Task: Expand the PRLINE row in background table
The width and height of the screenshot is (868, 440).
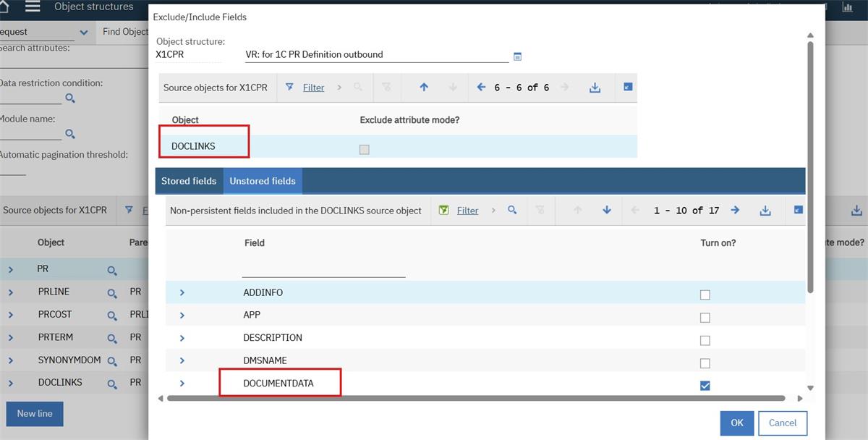Action: coord(10,292)
